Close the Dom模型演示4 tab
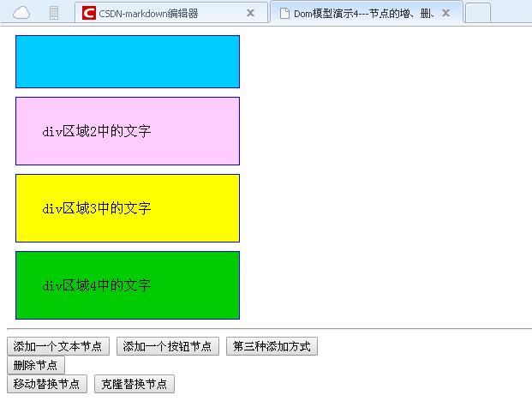This screenshot has height=407, width=532. [445, 13]
